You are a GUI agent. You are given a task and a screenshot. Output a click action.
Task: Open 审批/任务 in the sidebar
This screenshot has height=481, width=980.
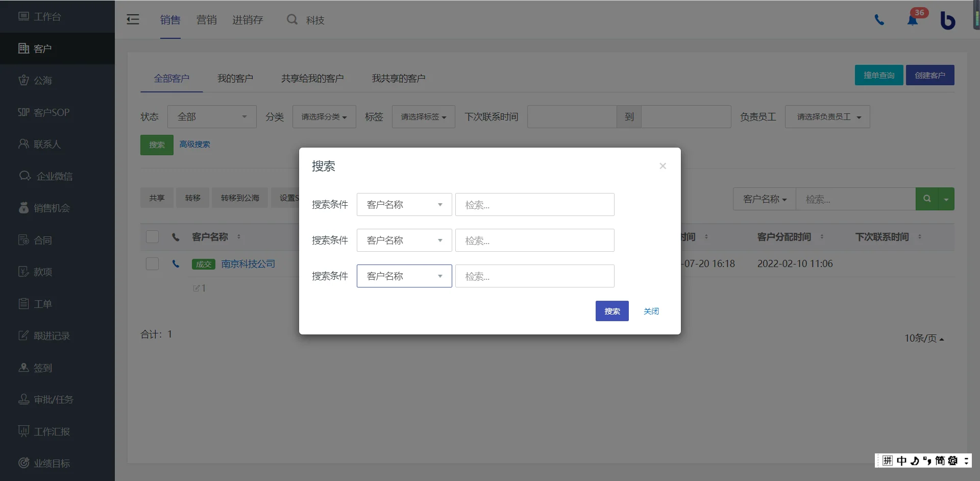click(x=57, y=399)
